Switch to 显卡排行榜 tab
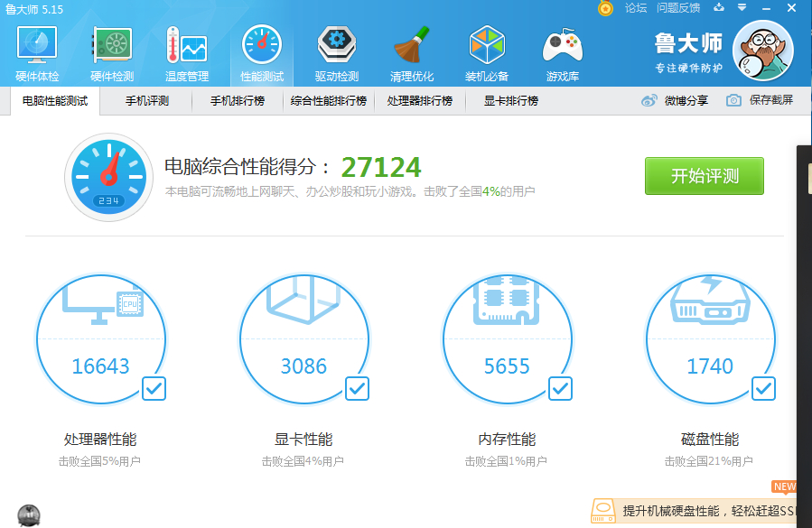The height and width of the screenshot is (528, 812). [511, 101]
